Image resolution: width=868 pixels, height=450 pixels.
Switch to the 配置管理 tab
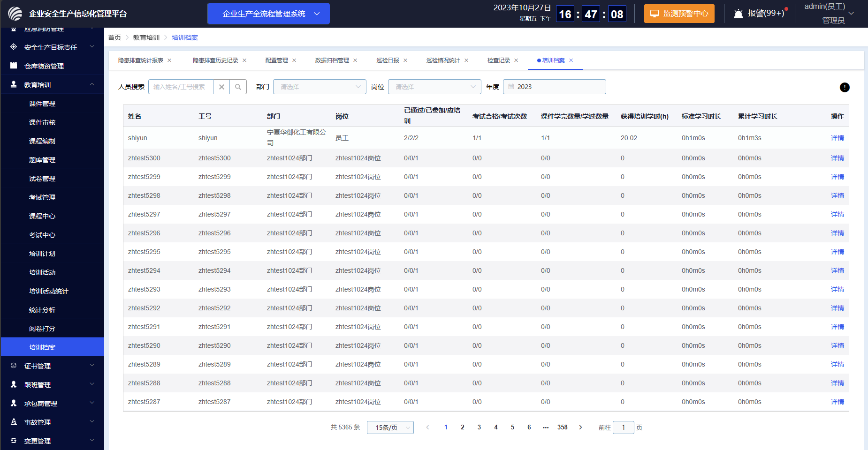tap(277, 60)
